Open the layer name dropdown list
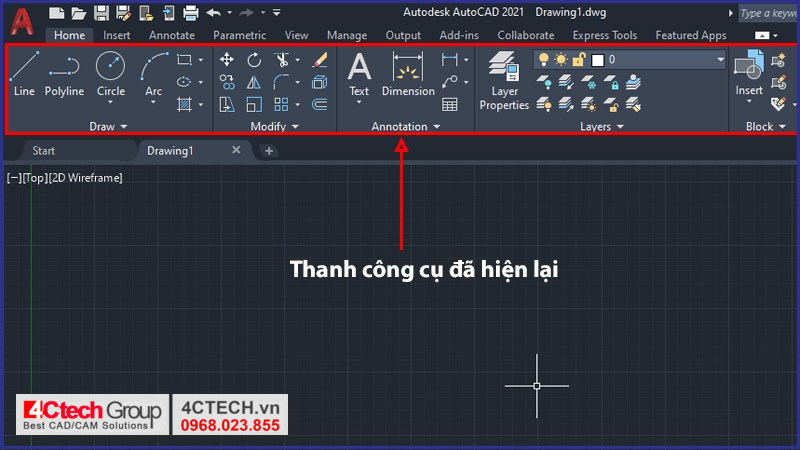This screenshot has height=450, width=800. coord(720,60)
